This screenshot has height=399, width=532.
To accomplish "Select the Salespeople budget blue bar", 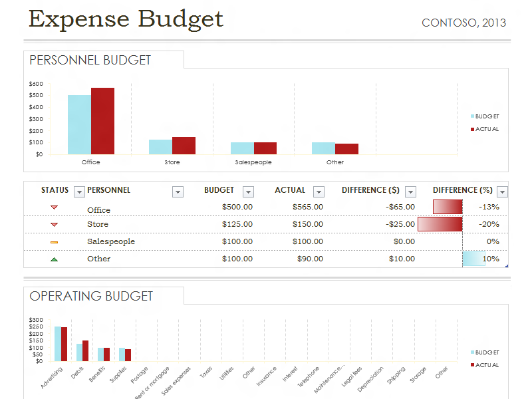I will [242, 148].
